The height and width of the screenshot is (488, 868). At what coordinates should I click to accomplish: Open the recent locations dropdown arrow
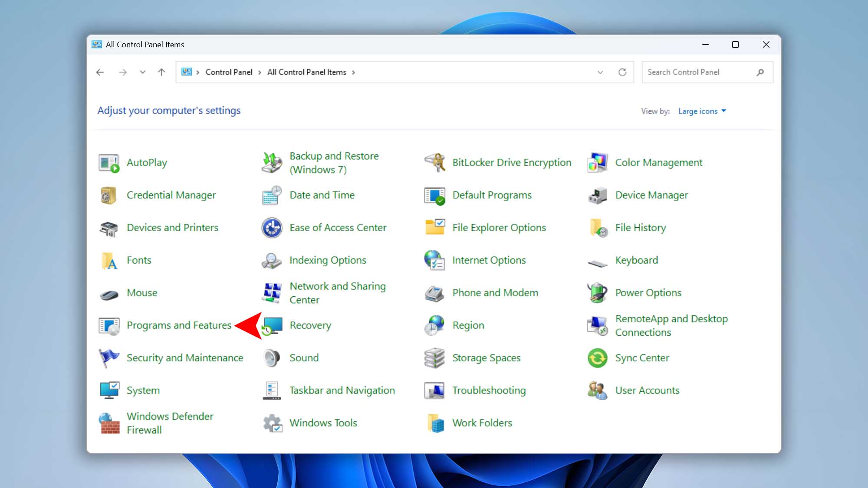coord(142,72)
